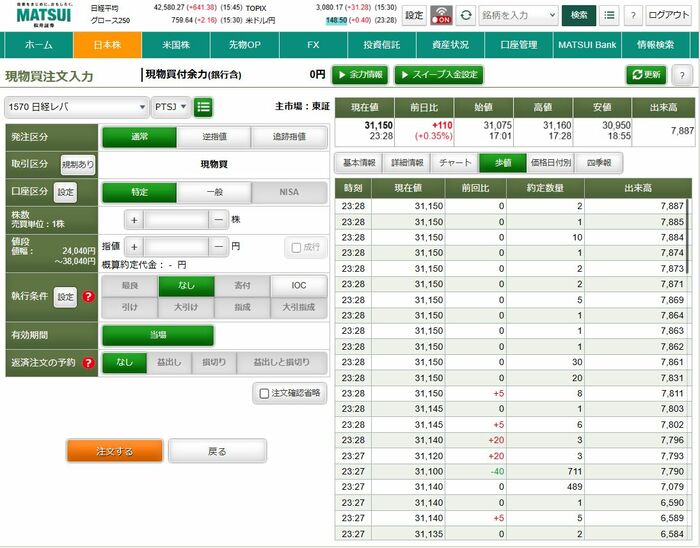Increase 株数 with the plus button
The image size is (700, 548).
point(134,220)
